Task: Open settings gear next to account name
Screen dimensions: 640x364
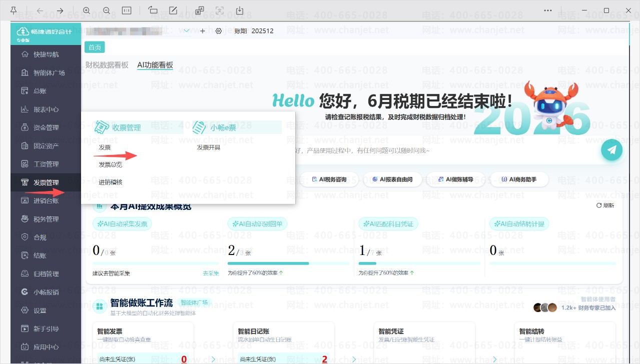Action: pyautogui.click(x=219, y=31)
